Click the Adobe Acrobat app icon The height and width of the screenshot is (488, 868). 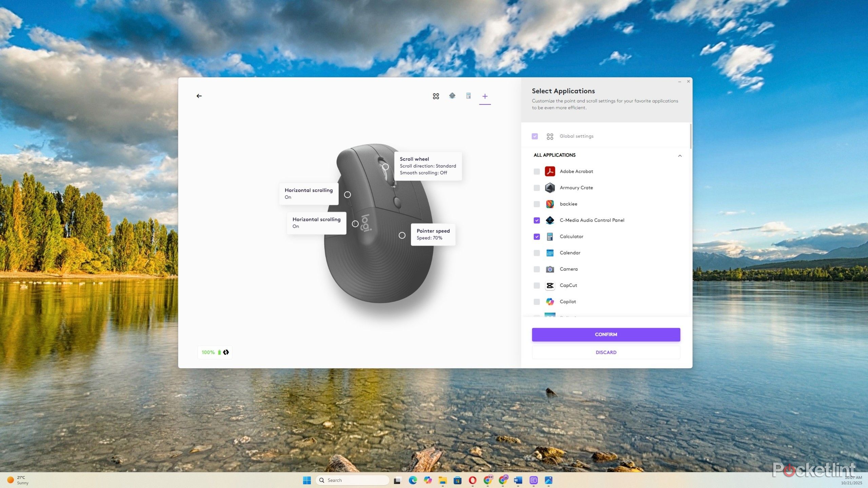click(550, 171)
